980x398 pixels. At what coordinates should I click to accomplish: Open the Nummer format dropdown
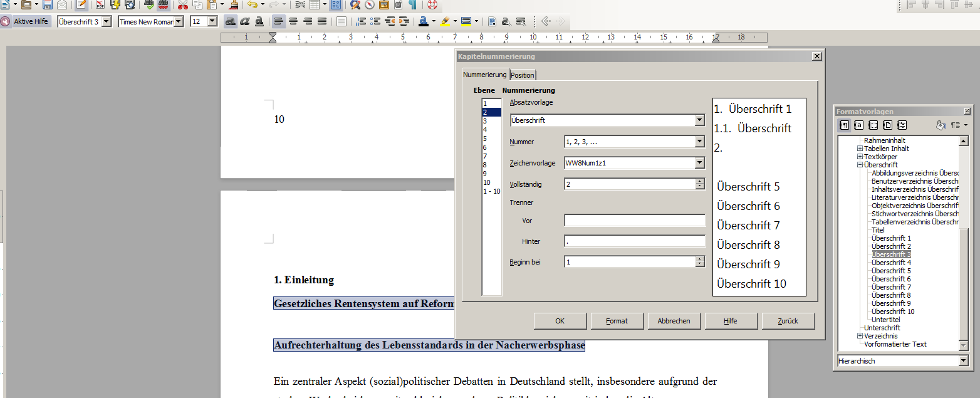(700, 142)
